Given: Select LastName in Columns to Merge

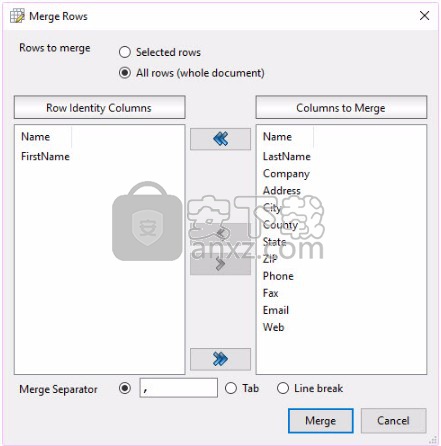Looking at the screenshot, I should (287, 156).
